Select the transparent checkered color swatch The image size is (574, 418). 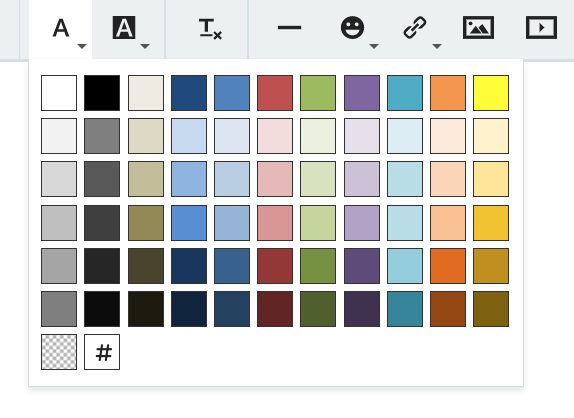coord(59,352)
